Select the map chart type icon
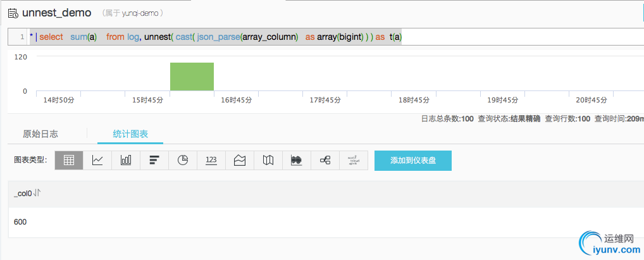This screenshot has width=644, height=260. pos(268,160)
